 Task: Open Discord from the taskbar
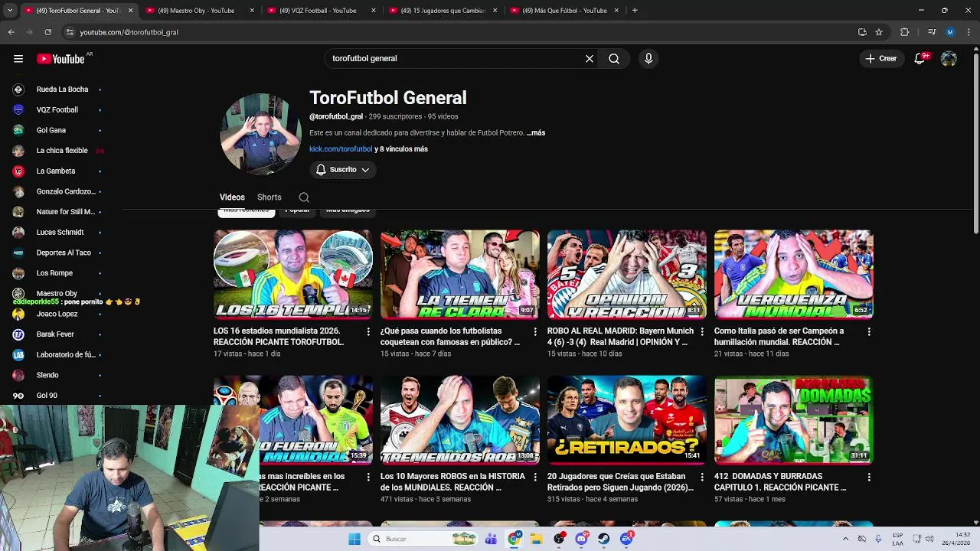[x=582, y=539]
